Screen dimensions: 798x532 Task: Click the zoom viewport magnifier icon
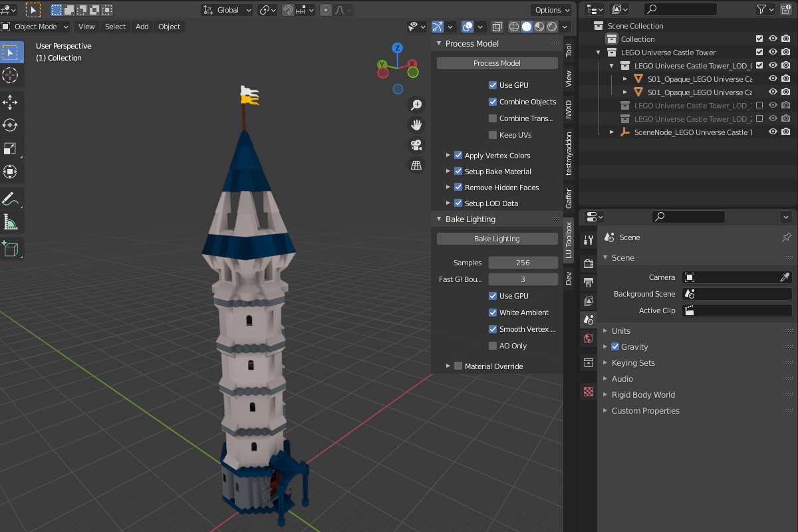tap(416, 104)
